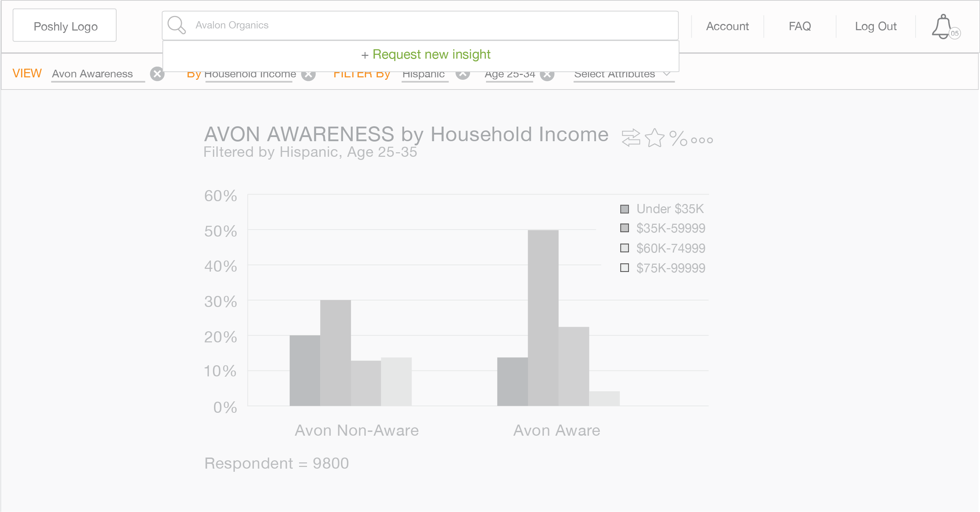
Task: Click Request new insight link
Action: click(426, 54)
